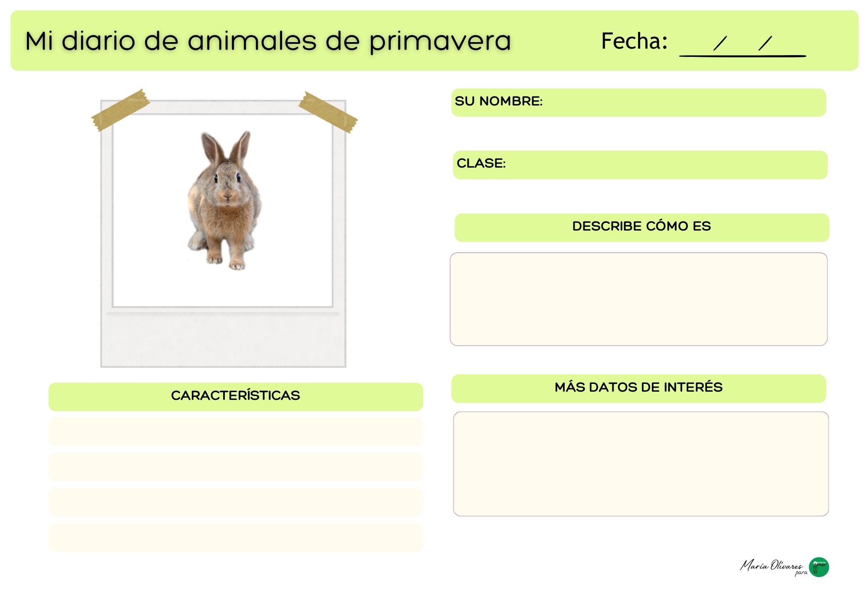868x614 pixels.
Task: Click the left tape strip on photo
Action: [120, 110]
